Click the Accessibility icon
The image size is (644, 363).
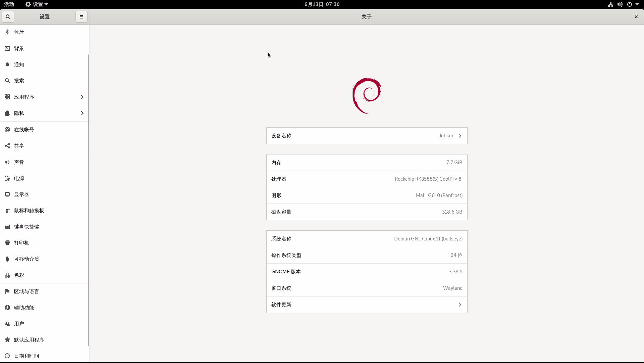point(7,308)
